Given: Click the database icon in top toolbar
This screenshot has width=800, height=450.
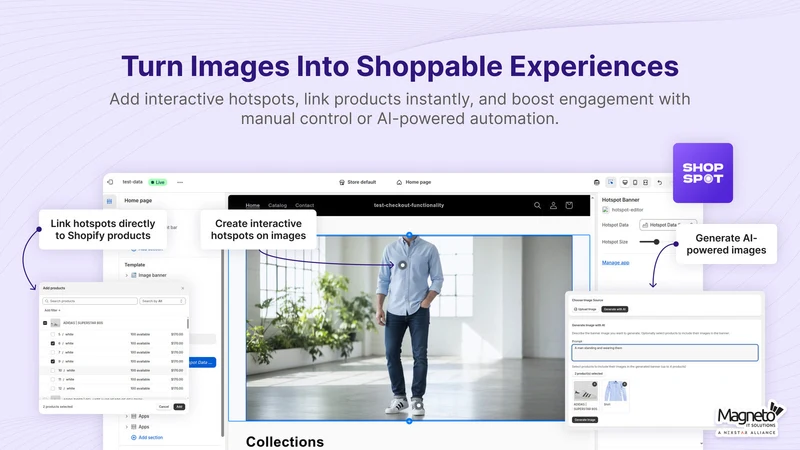Looking at the screenshot, I should tap(596, 182).
